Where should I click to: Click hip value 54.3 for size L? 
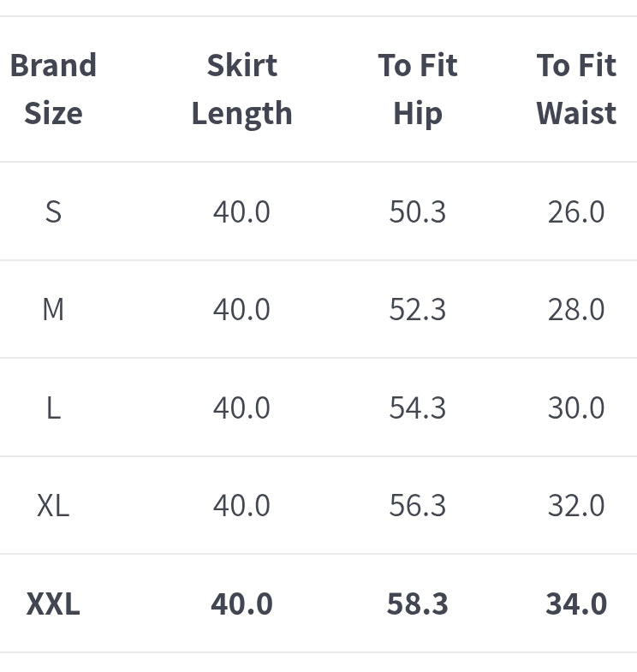click(418, 407)
